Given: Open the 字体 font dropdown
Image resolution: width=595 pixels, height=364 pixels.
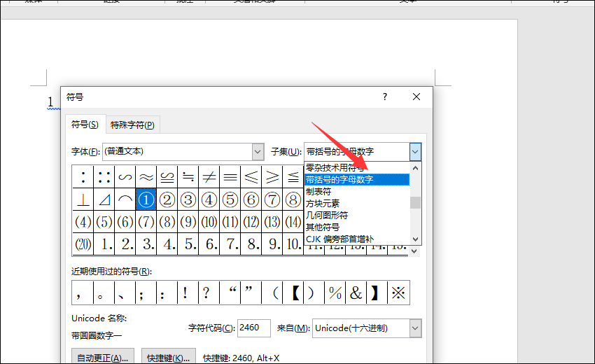Looking at the screenshot, I should (x=258, y=152).
